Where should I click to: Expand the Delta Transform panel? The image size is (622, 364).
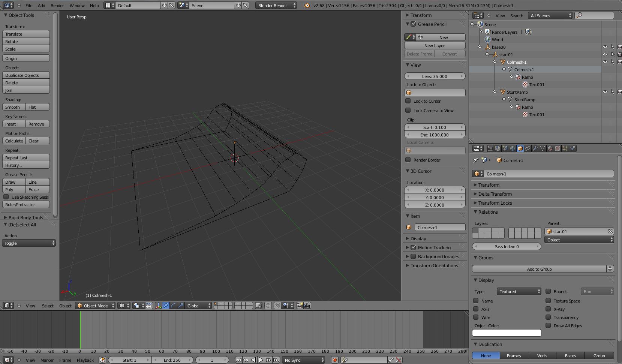(495, 194)
